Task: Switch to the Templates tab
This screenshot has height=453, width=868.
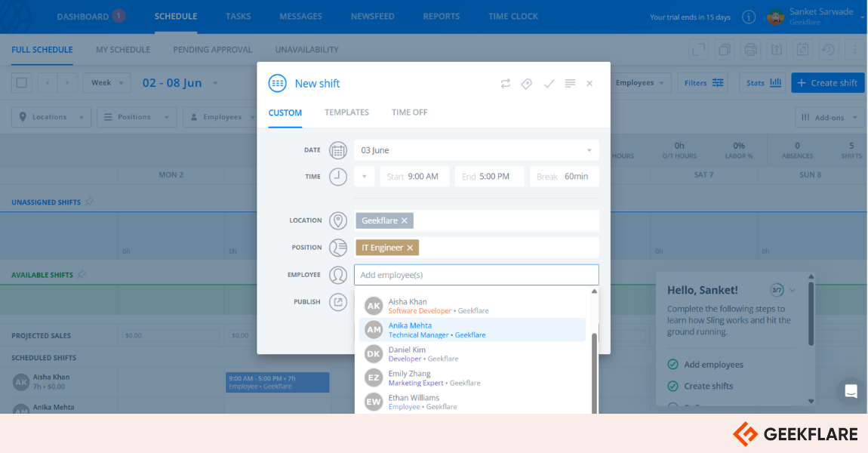Action: pyautogui.click(x=346, y=112)
